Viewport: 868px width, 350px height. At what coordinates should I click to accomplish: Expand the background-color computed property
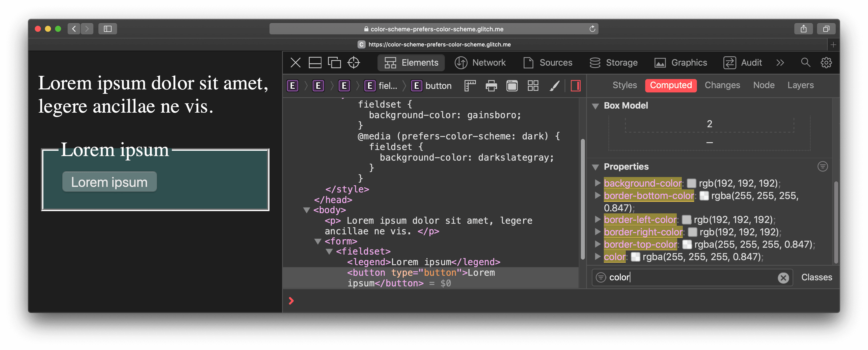point(598,183)
